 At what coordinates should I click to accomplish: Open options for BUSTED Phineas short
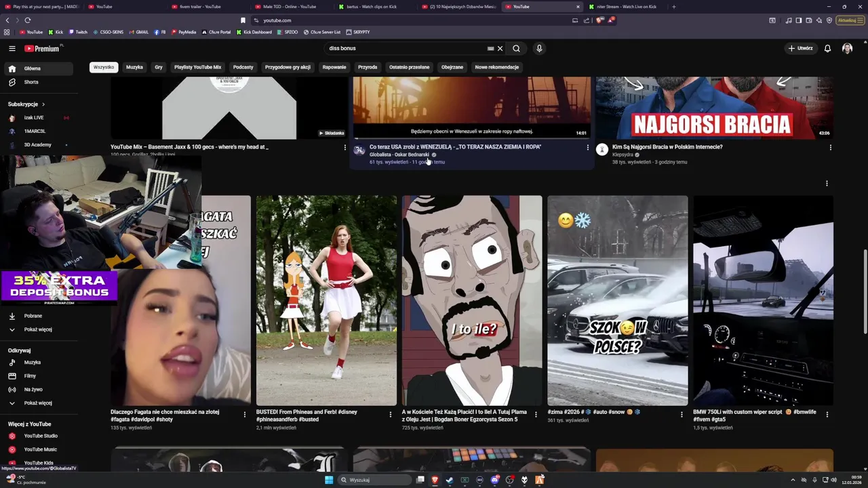point(390,414)
